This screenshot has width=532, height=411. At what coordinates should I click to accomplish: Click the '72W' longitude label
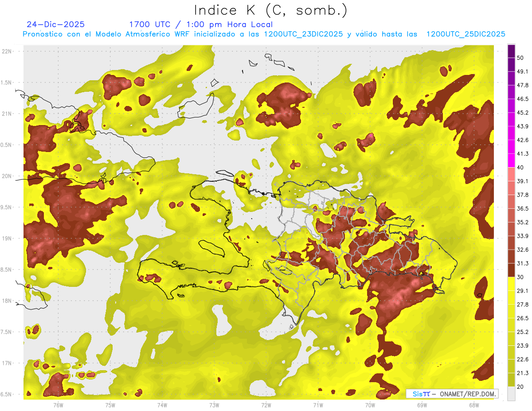pos(266,405)
